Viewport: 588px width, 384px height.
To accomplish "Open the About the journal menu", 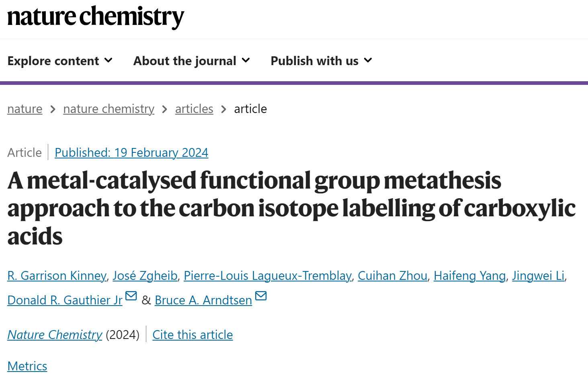I will 192,61.
